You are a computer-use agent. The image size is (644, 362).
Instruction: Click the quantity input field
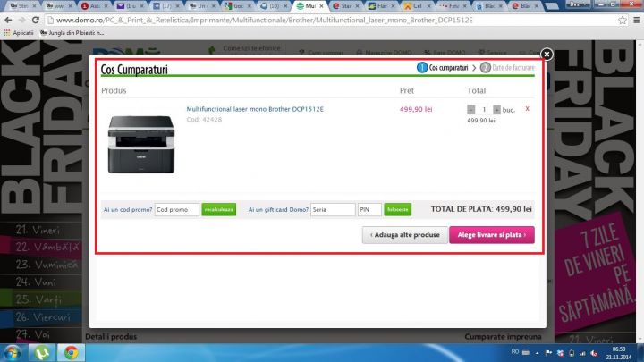tap(484, 109)
